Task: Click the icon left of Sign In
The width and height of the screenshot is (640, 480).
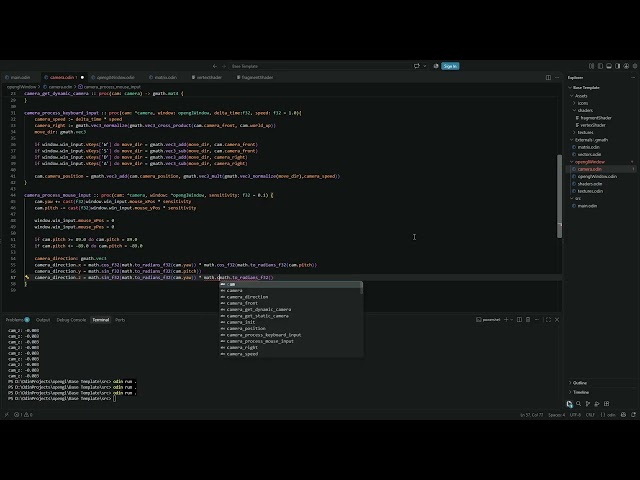Action: (436, 66)
